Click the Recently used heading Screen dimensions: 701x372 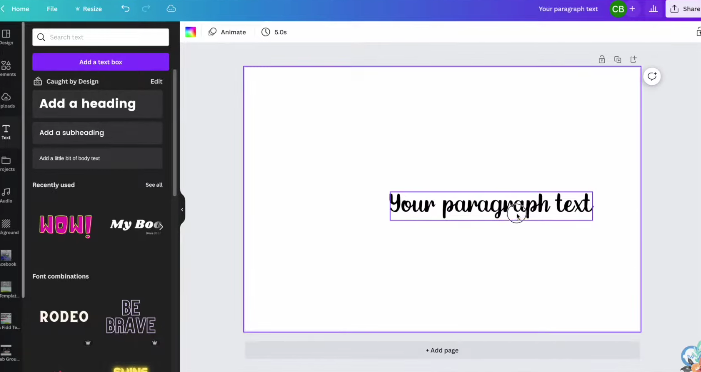tap(54, 185)
